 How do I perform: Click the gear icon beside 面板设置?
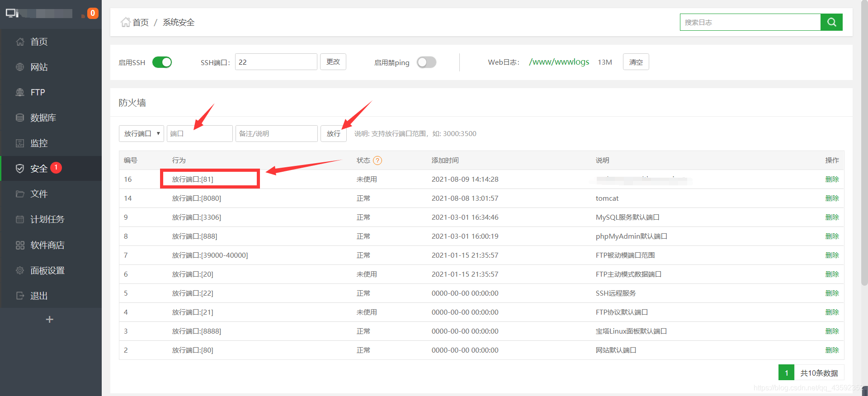(20, 270)
